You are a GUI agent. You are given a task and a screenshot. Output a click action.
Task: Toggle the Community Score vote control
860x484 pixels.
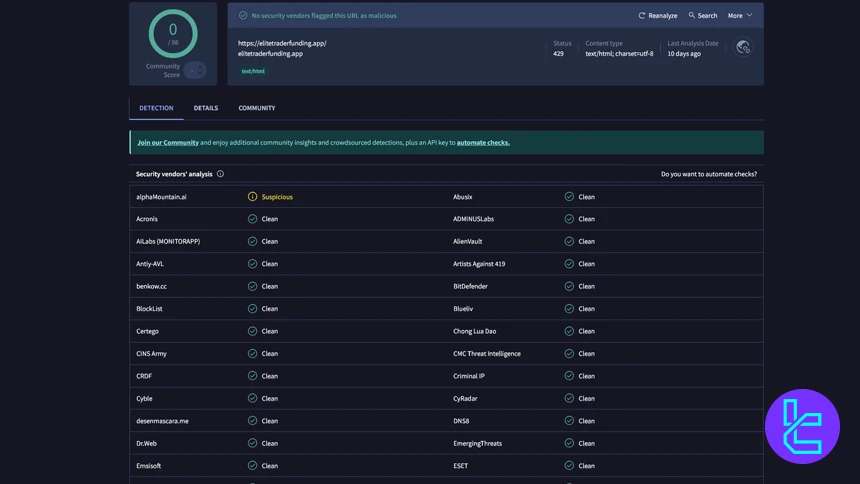click(195, 70)
